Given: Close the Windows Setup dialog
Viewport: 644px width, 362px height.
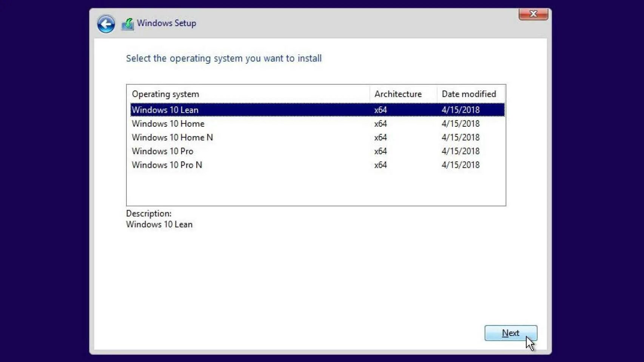Looking at the screenshot, I should (x=533, y=14).
